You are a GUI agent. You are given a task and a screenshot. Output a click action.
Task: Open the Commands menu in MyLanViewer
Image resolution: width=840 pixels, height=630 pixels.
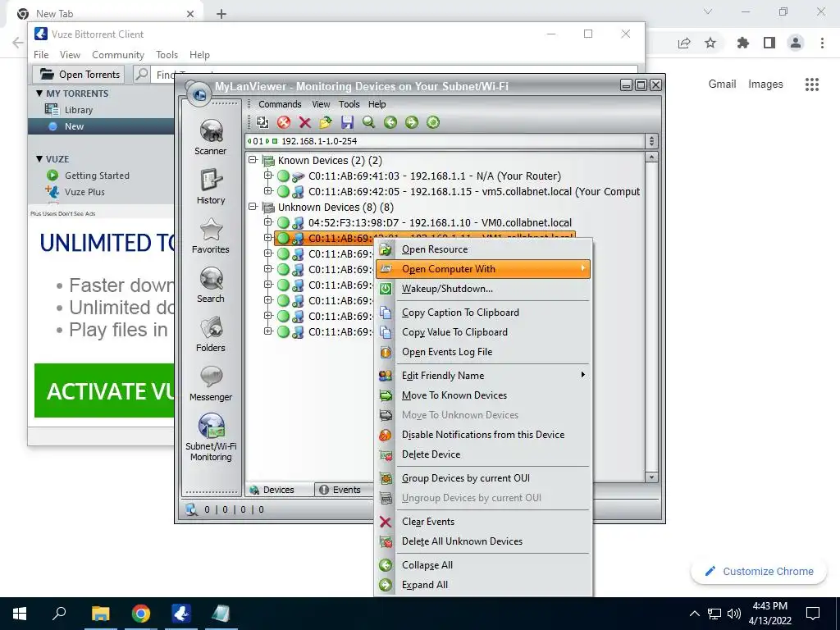point(280,104)
